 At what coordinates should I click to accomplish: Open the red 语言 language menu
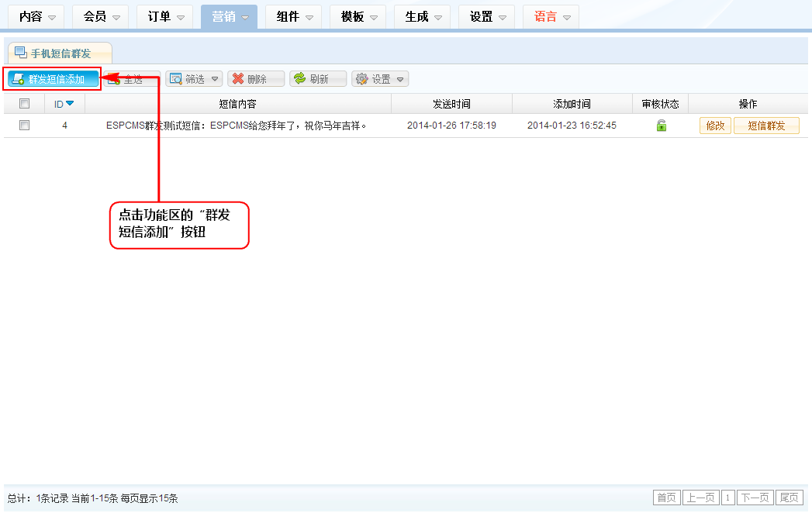click(x=551, y=16)
